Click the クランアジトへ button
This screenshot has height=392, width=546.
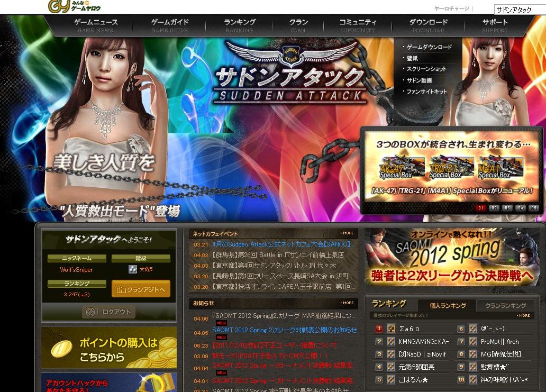pyautogui.click(x=141, y=289)
